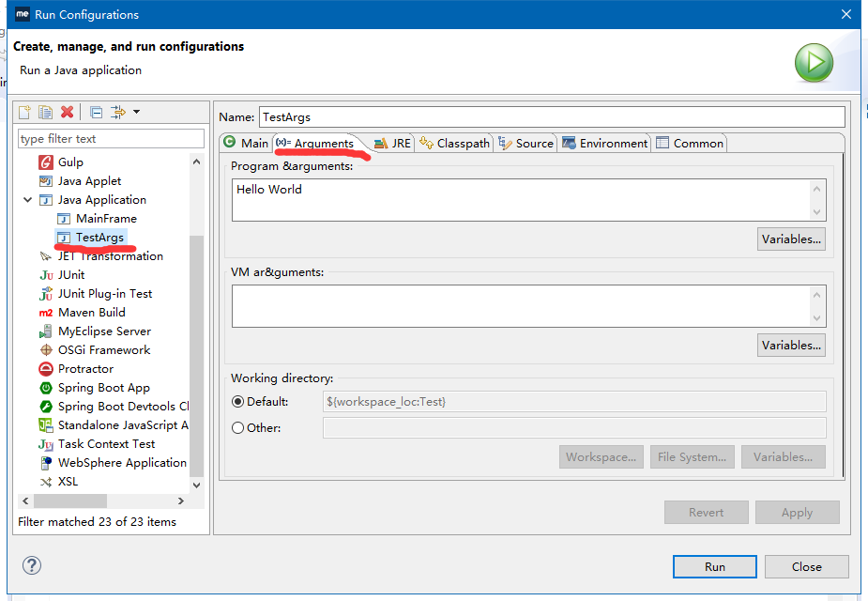Select JUnit Plug-in Test in the tree
868x601 pixels.
(x=105, y=294)
